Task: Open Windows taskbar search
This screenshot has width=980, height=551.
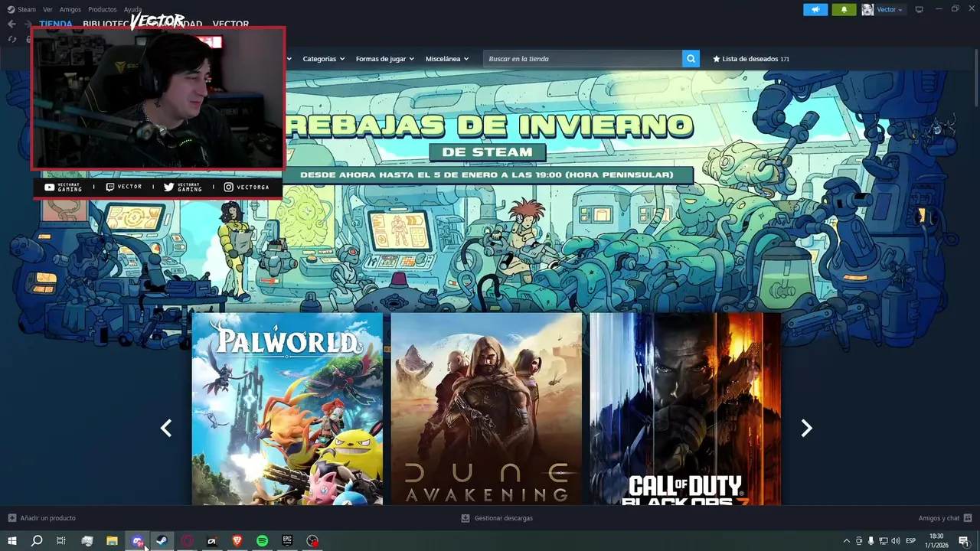Action: [36, 541]
